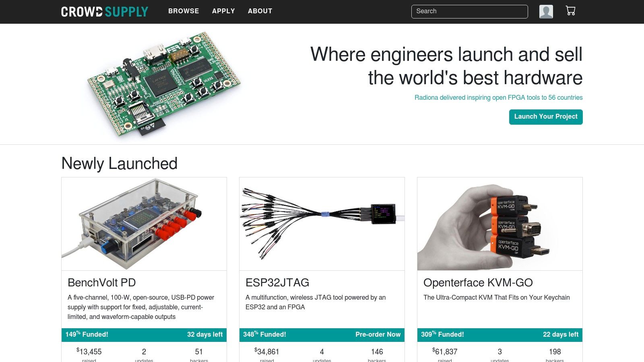Click the ESP32JTAG title
Image resolution: width=644 pixels, height=362 pixels.
click(x=277, y=283)
